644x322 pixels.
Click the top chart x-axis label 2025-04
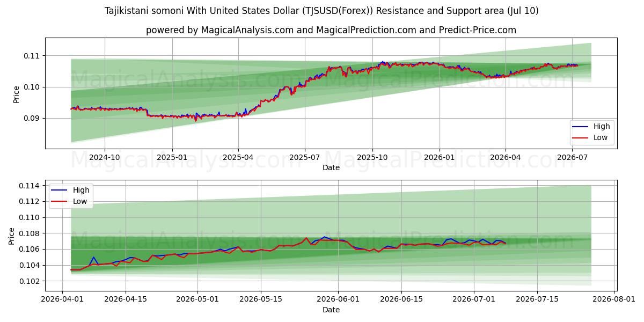pyautogui.click(x=238, y=158)
